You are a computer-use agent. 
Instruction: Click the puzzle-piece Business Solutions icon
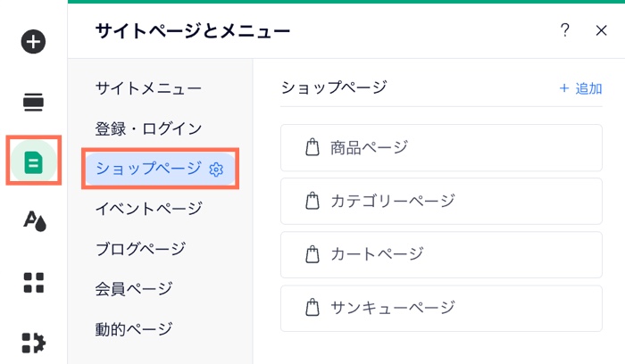point(34,343)
